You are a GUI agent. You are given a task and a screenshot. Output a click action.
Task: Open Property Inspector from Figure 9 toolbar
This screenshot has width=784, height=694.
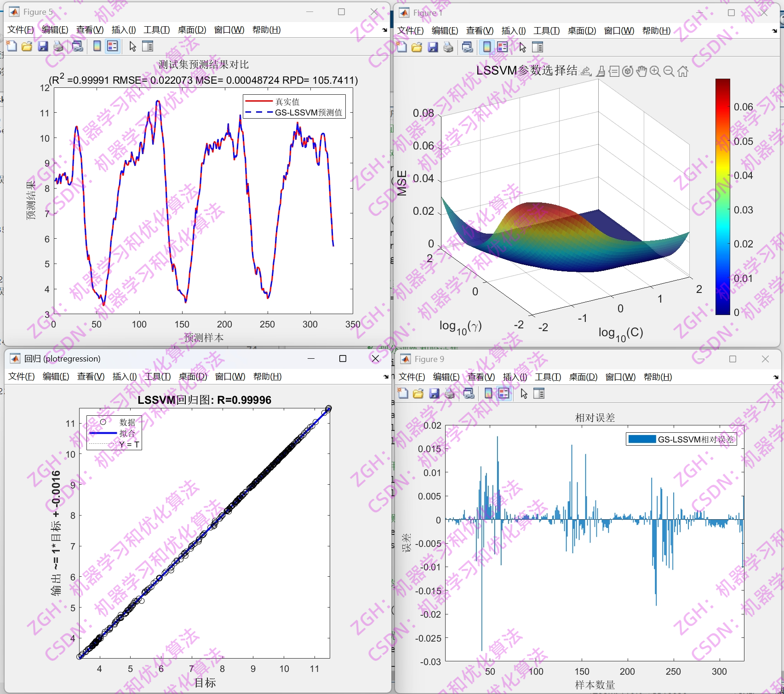(x=539, y=393)
